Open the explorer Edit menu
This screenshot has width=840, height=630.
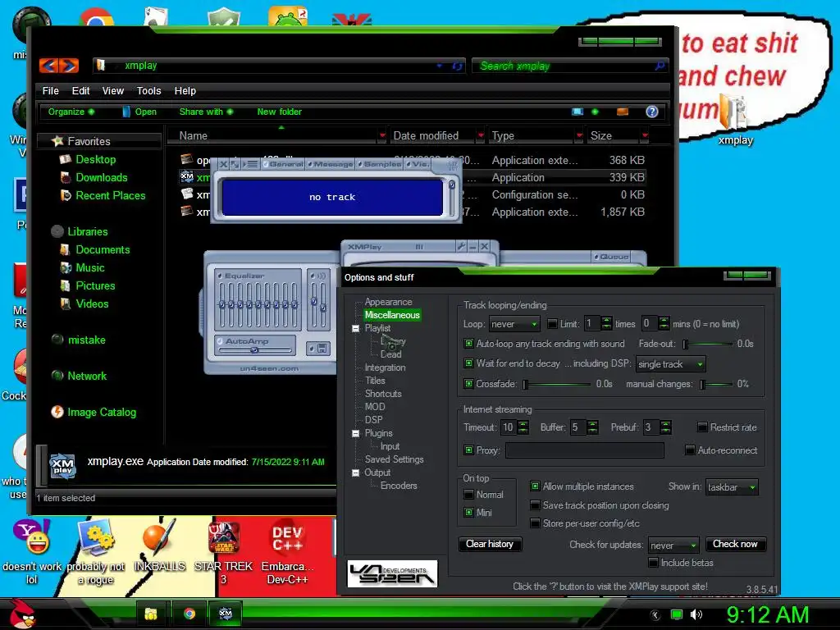[x=80, y=90]
